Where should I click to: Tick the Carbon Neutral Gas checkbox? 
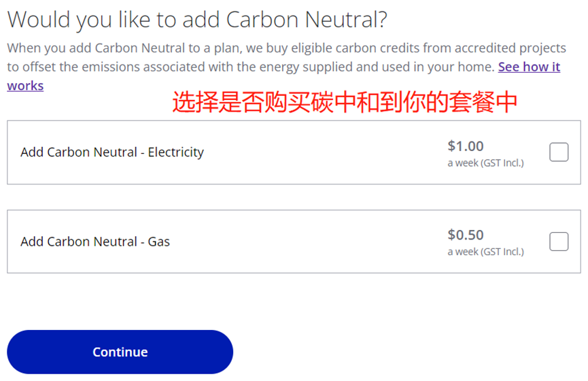pyautogui.click(x=558, y=242)
